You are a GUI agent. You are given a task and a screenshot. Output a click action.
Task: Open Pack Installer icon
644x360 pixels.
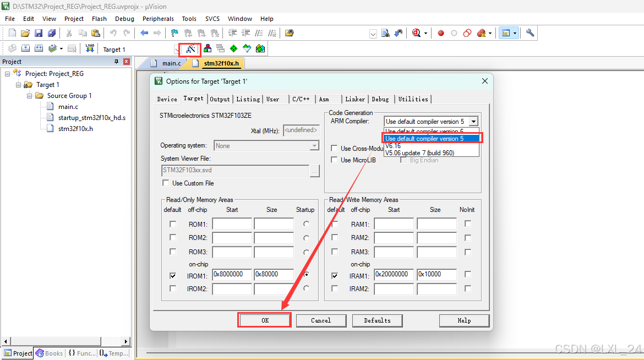point(260,48)
